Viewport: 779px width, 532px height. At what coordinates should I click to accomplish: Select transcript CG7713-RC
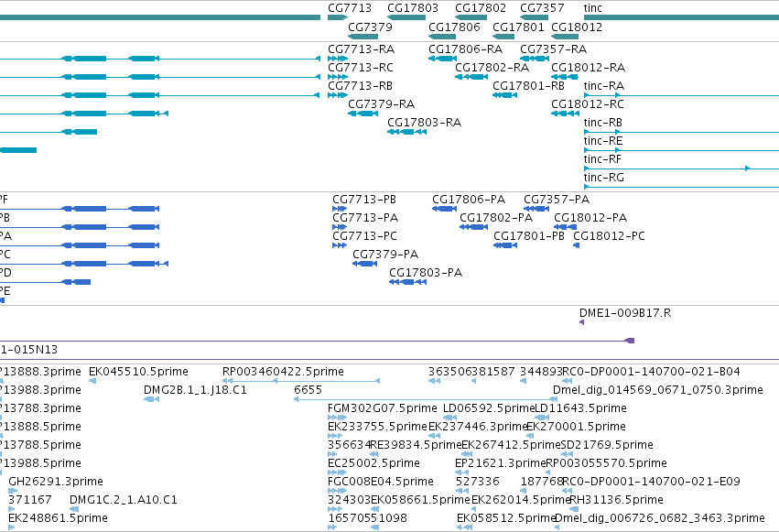coord(338,77)
